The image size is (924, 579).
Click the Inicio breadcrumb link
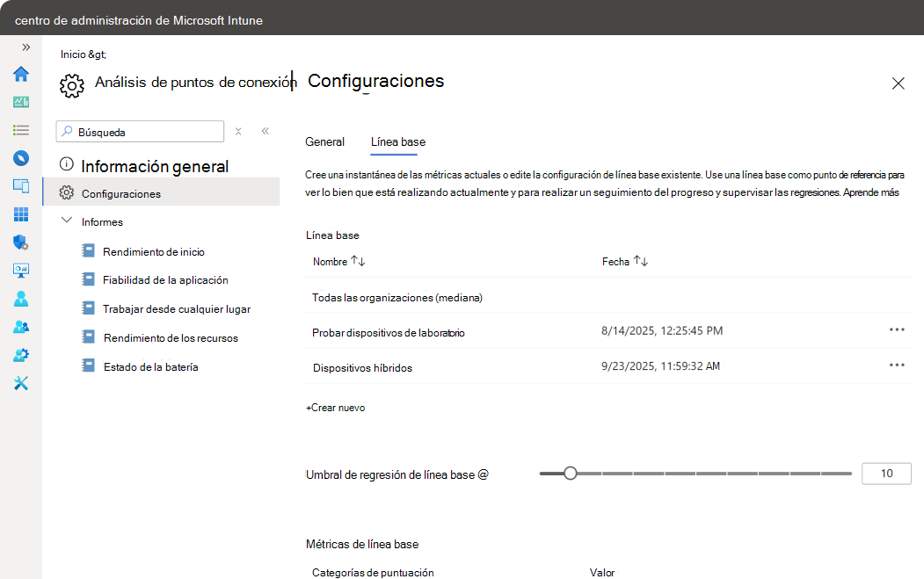pyautogui.click(x=73, y=54)
